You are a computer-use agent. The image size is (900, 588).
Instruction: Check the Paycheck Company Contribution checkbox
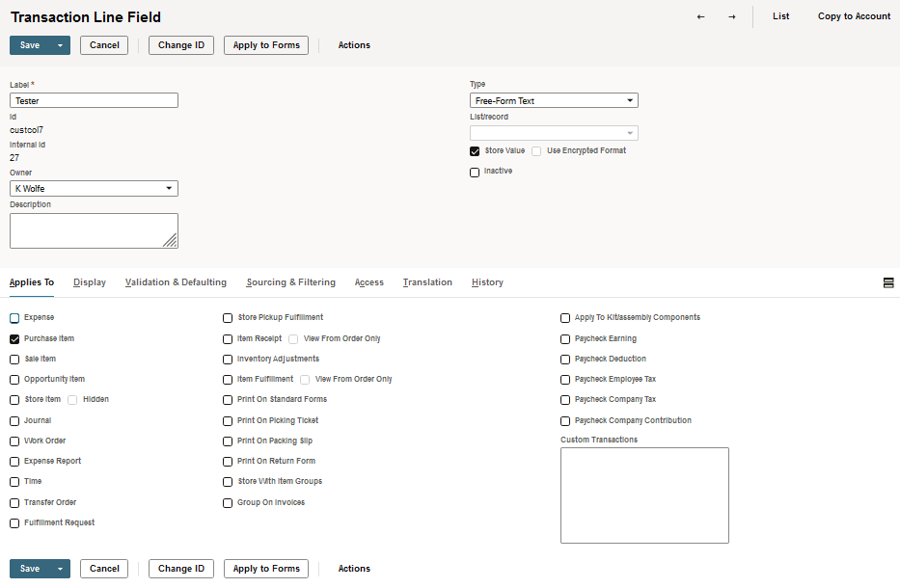565,421
